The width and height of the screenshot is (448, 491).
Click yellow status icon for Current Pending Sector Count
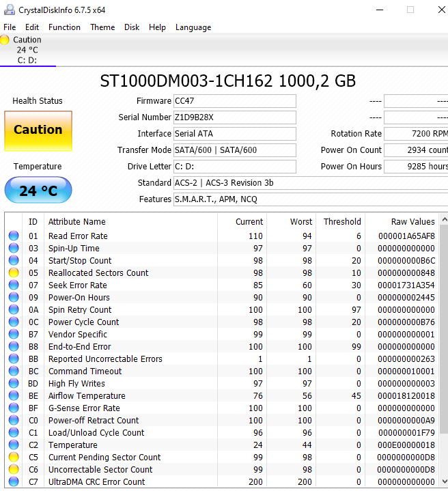tap(14, 457)
